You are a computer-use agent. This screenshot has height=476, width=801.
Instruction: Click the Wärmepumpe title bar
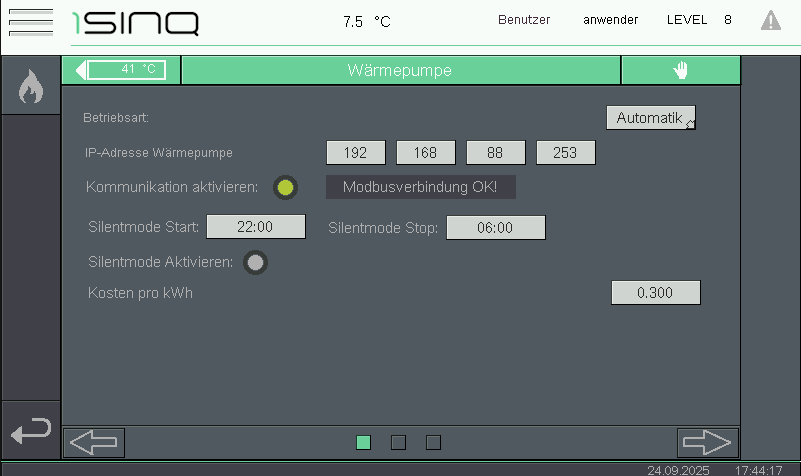coord(400,70)
